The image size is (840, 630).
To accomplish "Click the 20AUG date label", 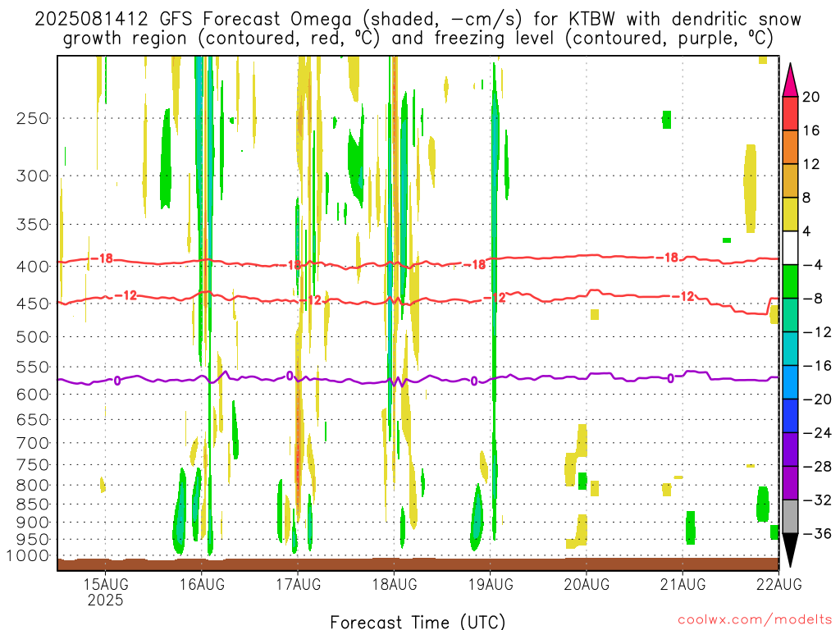I will tap(587, 584).
